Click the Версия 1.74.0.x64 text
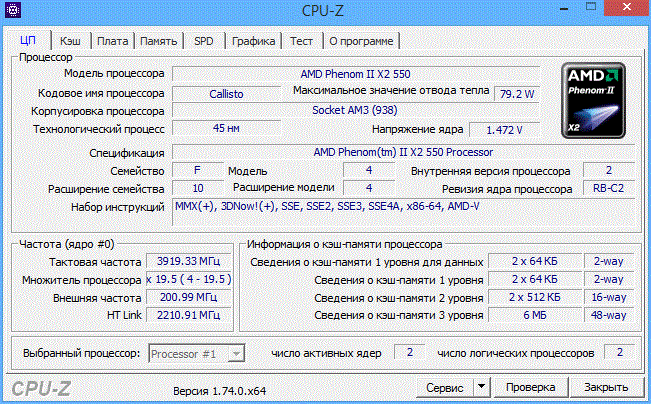651x404 pixels. tap(220, 391)
